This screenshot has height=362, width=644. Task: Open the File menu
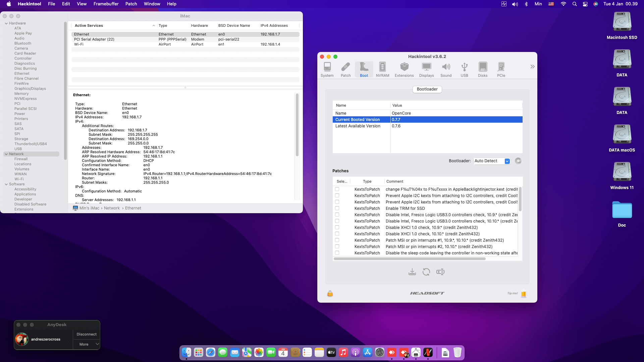[52, 4]
